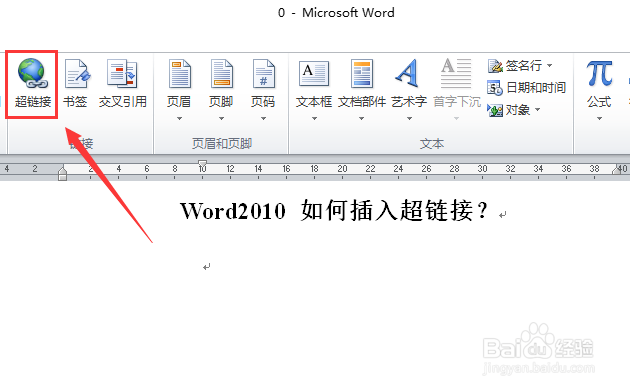The image size is (630, 390).
Task: Click the empty paragraph below the heading
Action: pos(207,267)
